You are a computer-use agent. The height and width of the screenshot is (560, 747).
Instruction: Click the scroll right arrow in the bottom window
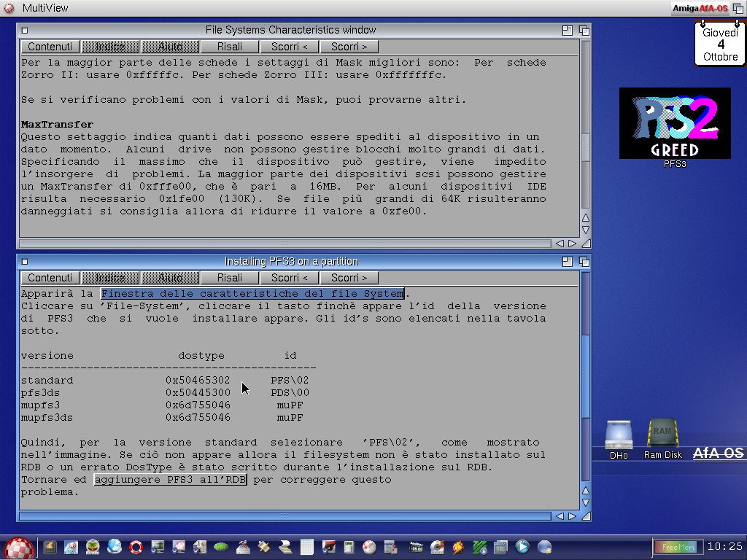click(x=572, y=516)
